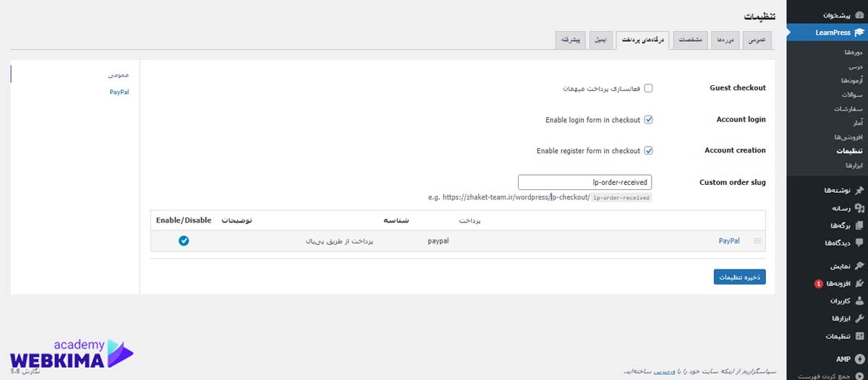
Task: Uncheck Enable register form in checkout
Action: point(648,151)
